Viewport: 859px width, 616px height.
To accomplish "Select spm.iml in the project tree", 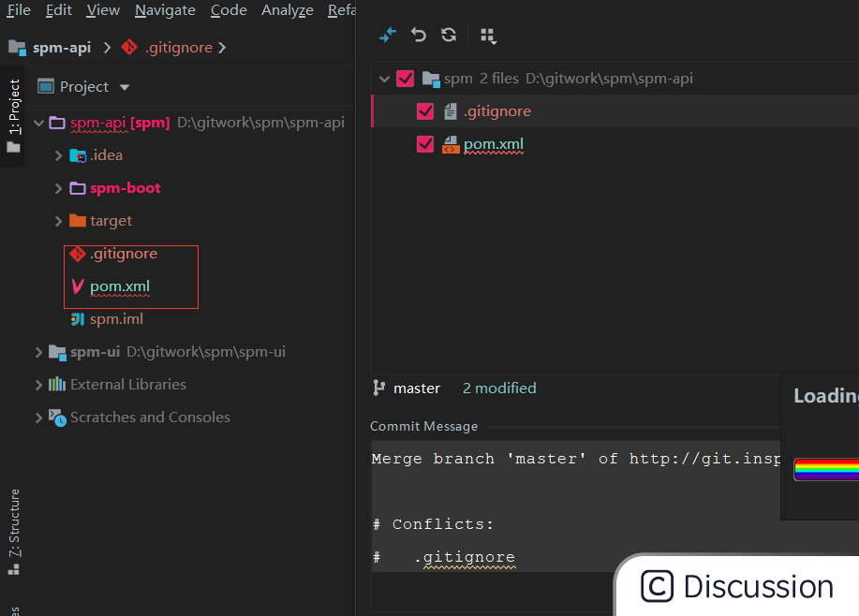I will pos(117,319).
